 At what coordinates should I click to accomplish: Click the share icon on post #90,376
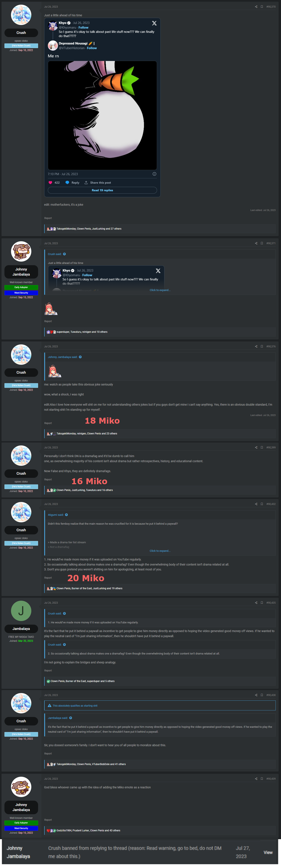point(256,346)
